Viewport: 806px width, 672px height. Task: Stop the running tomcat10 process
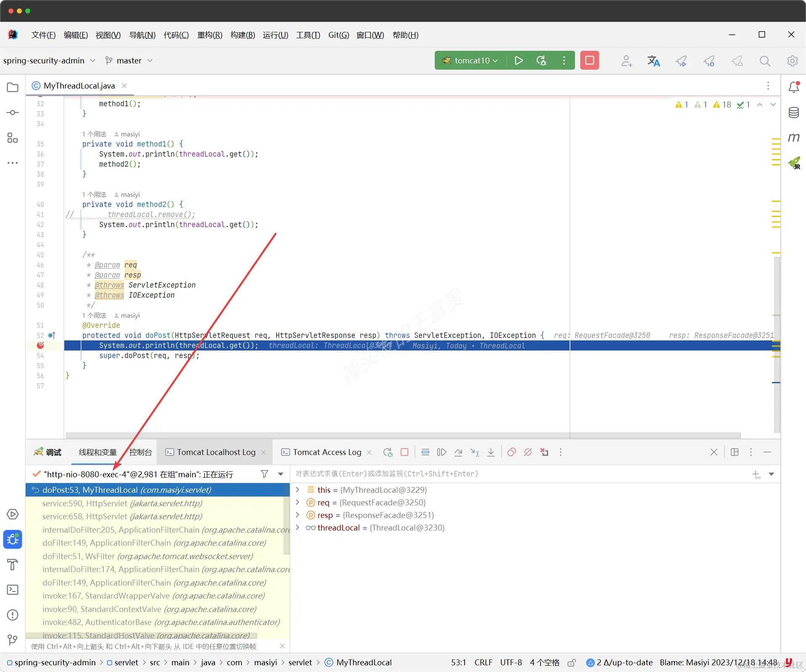[x=590, y=60]
